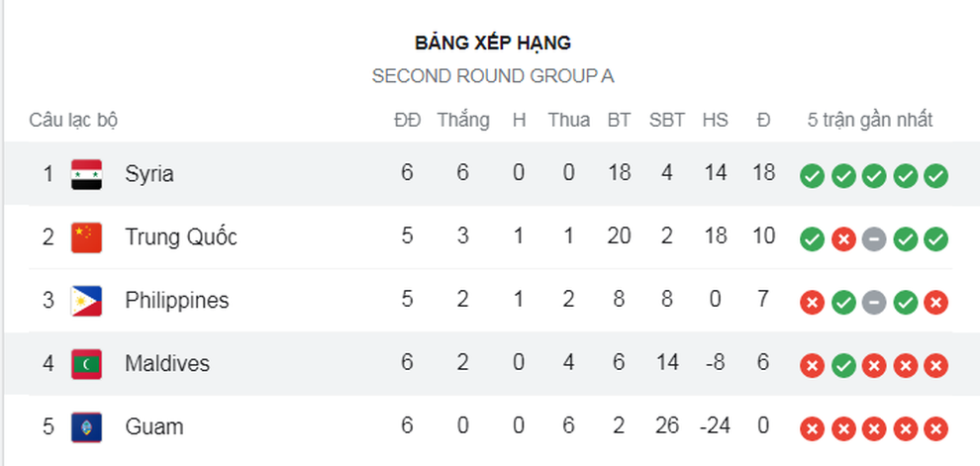
Task: Click Trung Quốc's gray draw result icon
Action: (x=874, y=239)
